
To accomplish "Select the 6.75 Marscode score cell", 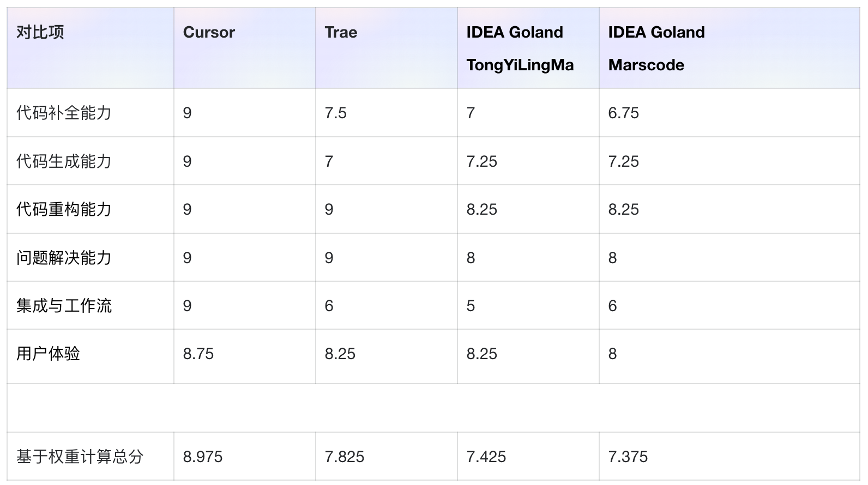I will coord(623,113).
